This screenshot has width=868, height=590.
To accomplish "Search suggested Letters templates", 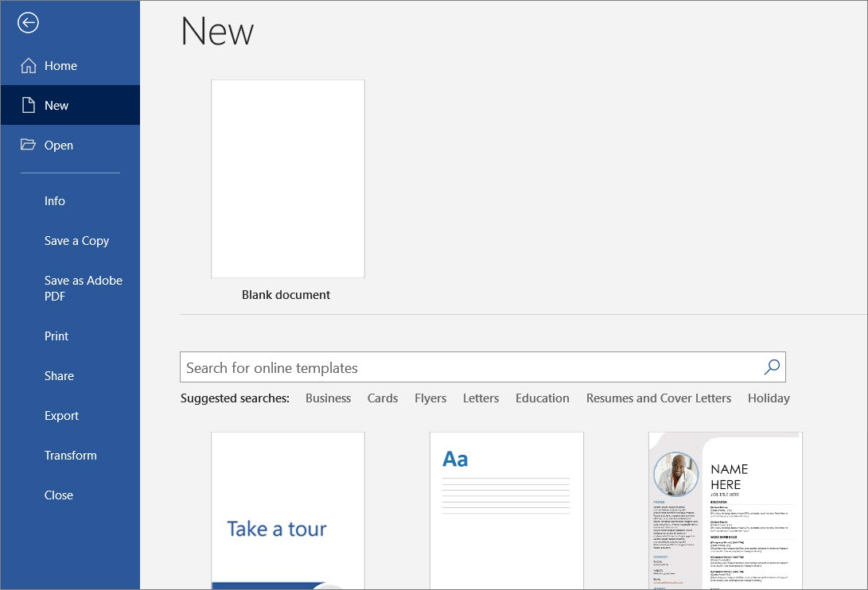I will (x=481, y=398).
